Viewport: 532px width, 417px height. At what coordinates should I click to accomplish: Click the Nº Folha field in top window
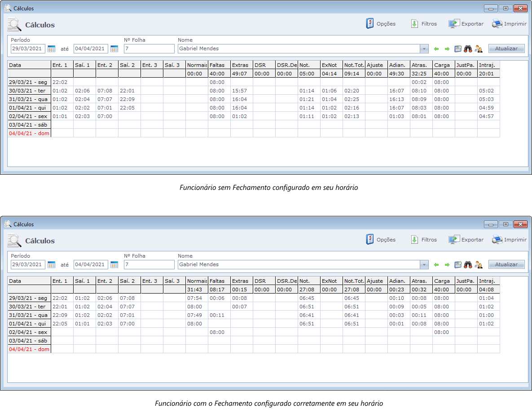pyautogui.click(x=149, y=49)
